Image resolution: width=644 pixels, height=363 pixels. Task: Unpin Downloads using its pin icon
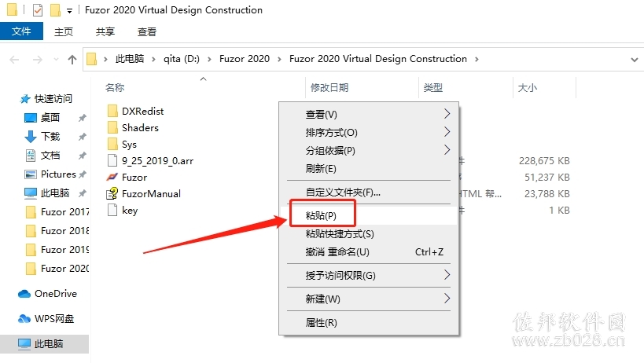click(x=82, y=137)
